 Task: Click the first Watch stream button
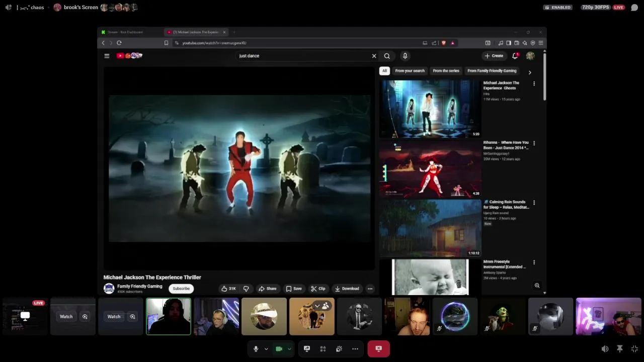click(66, 317)
